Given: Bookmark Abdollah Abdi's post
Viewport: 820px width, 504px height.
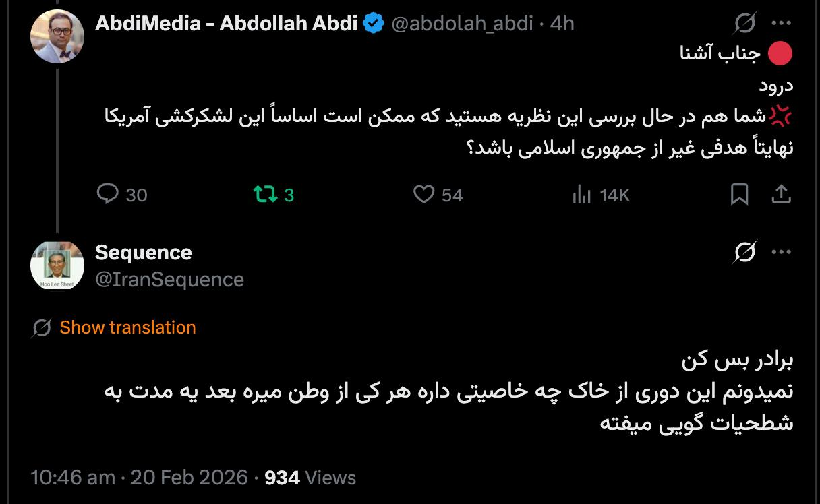Looking at the screenshot, I should point(740,195).
